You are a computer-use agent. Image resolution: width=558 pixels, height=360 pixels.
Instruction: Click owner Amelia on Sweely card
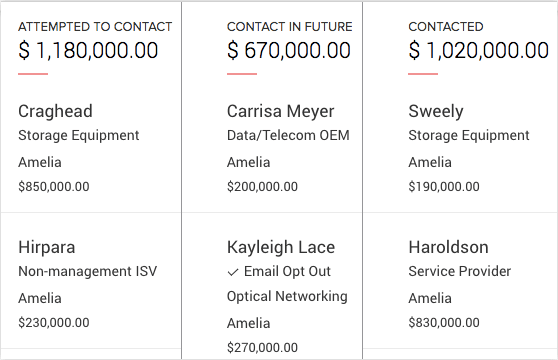[430, 163]
